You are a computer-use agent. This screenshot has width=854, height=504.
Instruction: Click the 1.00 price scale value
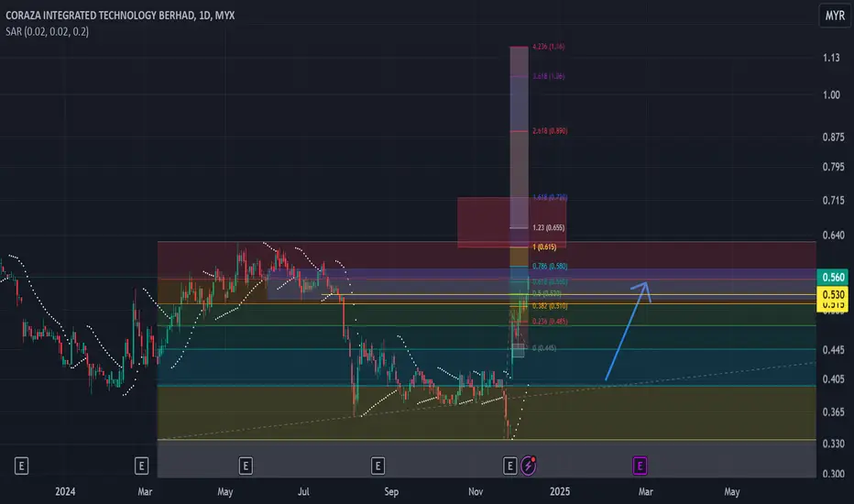pyautogui.click(x=830, y=94)
